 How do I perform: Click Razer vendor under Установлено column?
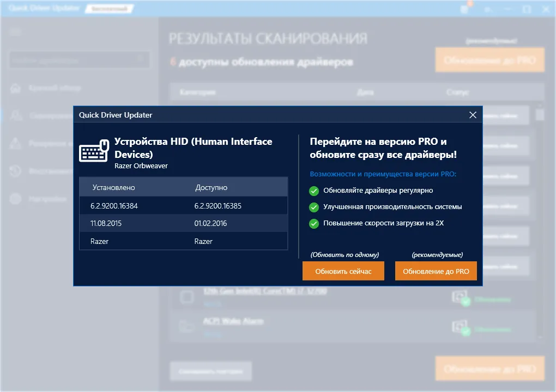(x=99, y=241)
